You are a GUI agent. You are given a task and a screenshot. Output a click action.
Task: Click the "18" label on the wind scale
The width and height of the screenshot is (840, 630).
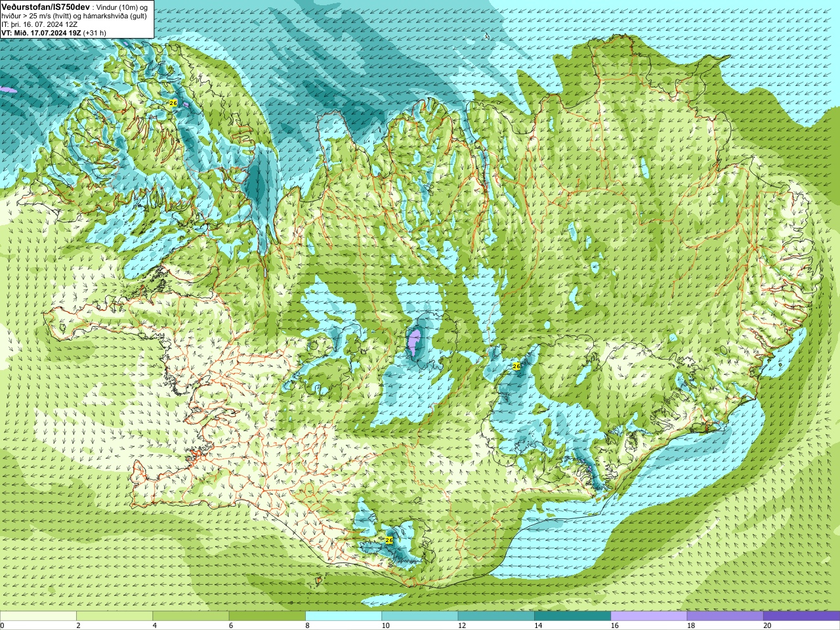click(x=691, y=625)
